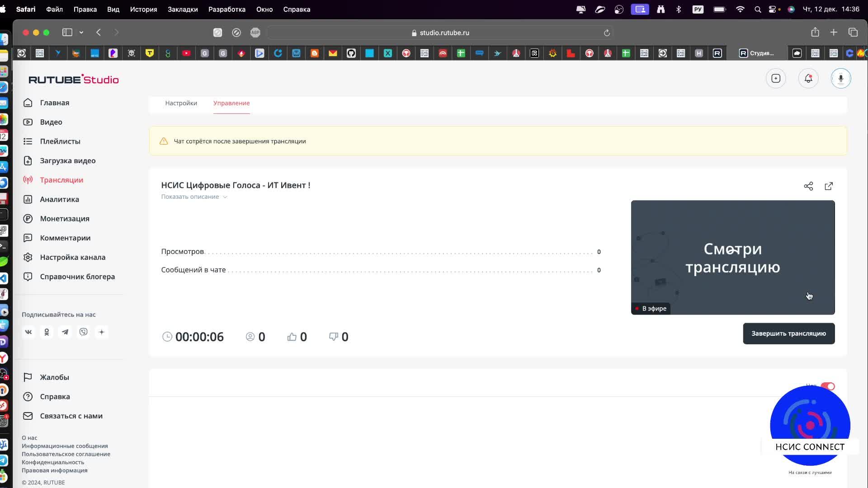
Task: Open the notifications bell
Action: click(x=808, y=79)
